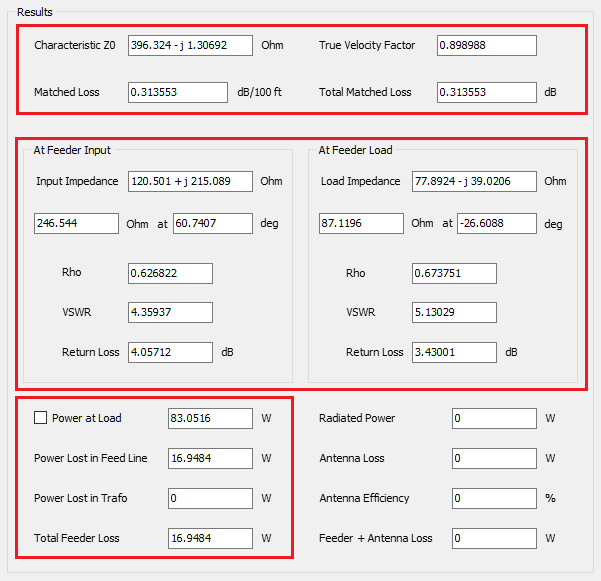The height and width of the screenshot is (581, 601).
Task: Click the 'Radiated Power' label
Action: (x=357, y=418)
